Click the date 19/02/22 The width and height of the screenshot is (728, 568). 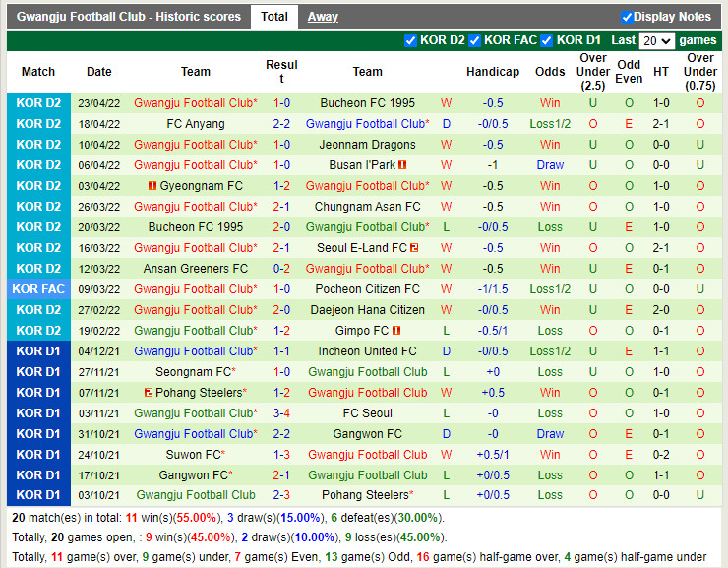(99, 331)
